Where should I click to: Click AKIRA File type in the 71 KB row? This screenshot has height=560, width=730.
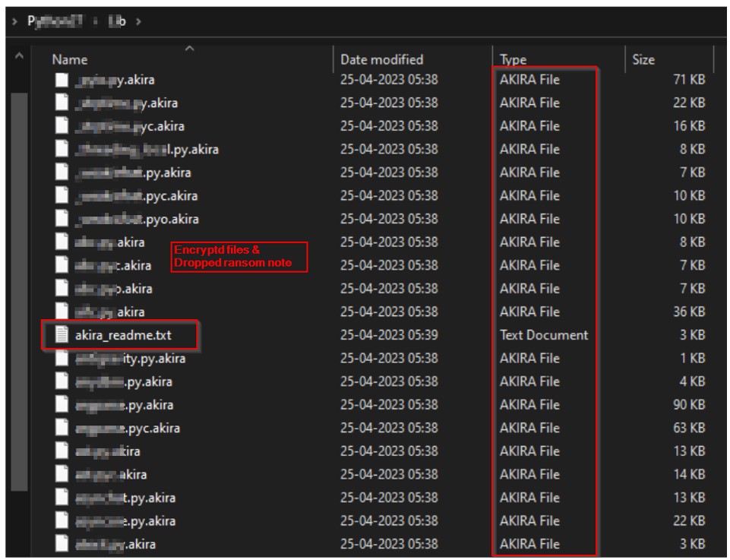tap(529, 80)
